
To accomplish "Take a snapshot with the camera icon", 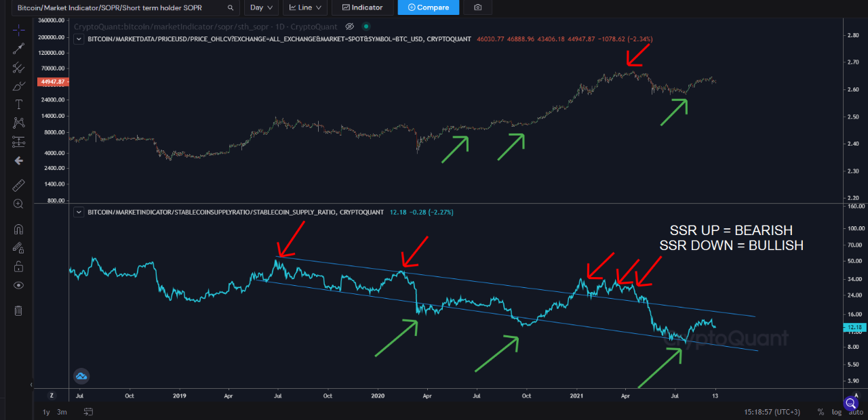I will click(478, 7).
